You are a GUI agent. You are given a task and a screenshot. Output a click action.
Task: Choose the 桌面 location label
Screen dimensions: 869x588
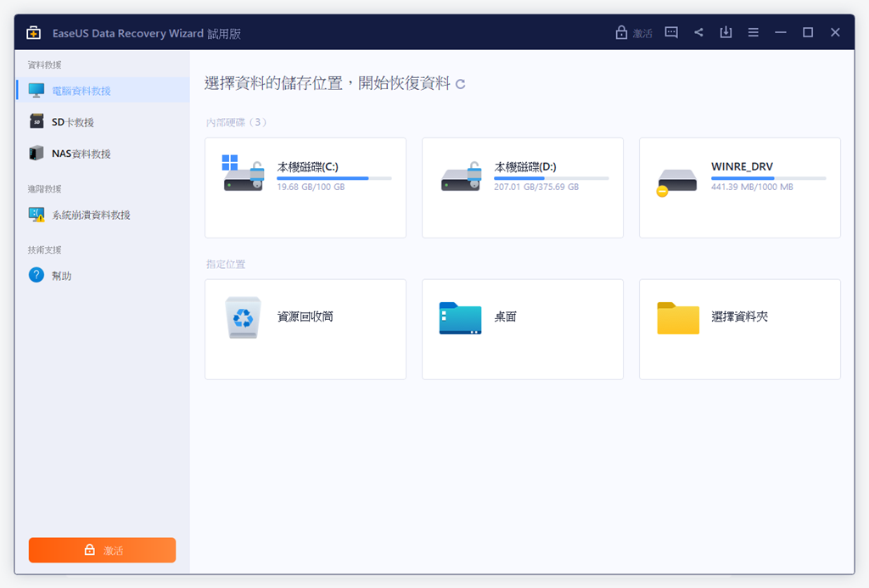(x=505, y=316)
